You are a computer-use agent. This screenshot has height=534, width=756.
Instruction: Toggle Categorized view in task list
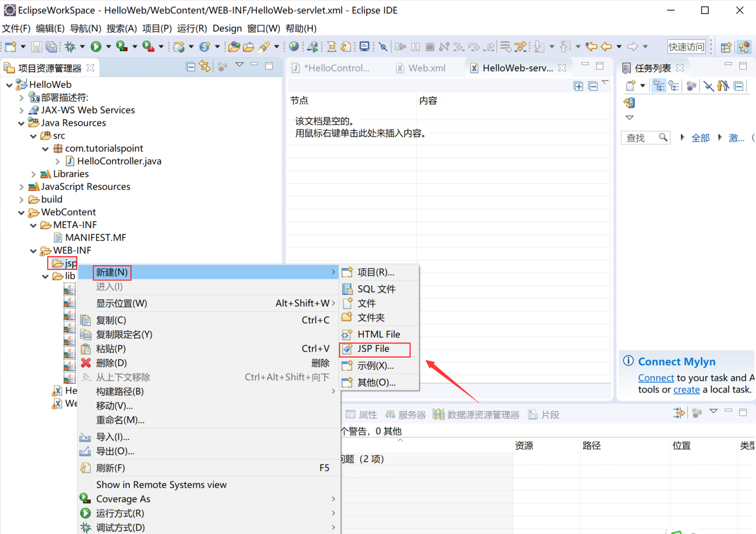pyautogui.click(x=659, y=86)
